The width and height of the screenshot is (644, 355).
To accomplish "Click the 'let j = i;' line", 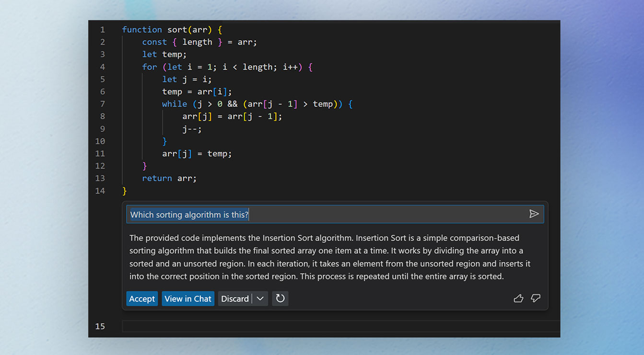I will [187, 80].
